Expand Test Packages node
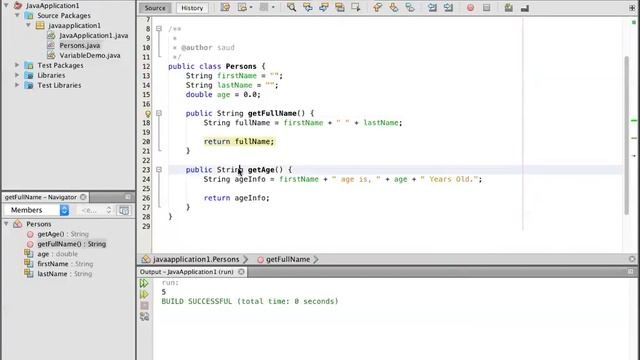640x360 pixels. tap(17, 65)
